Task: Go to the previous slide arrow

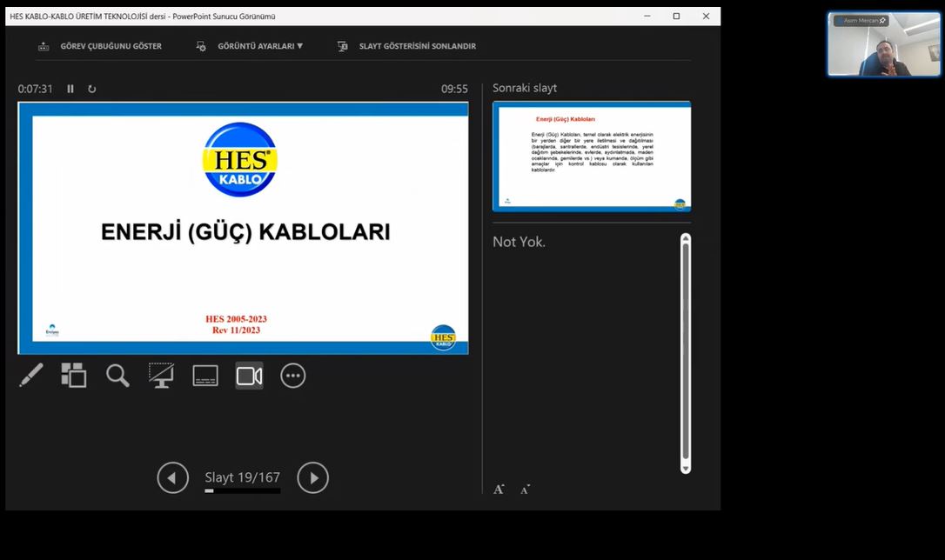Action: pos(173,477)
